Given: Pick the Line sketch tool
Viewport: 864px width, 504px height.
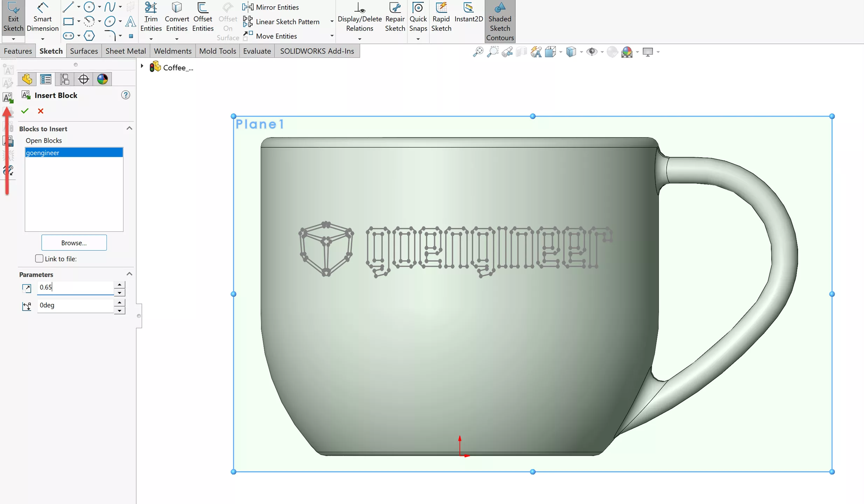Looking at the screenshot, I should tap(68, 7).
